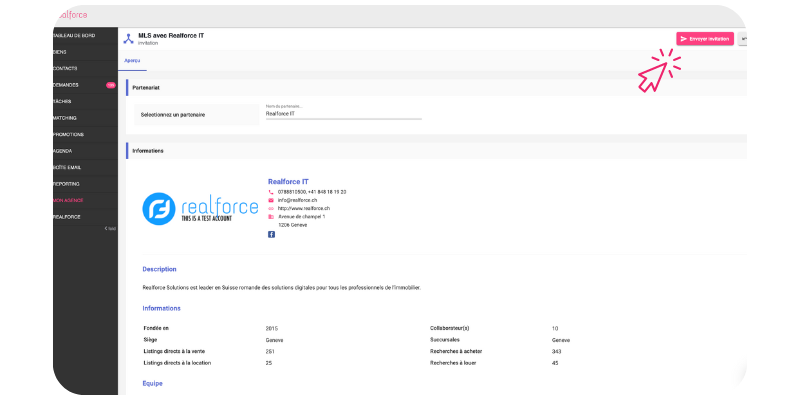The image size is (800, 400).
Task: Open the http://www.realforce.ch website link
Action: click(x=304, y=208)
